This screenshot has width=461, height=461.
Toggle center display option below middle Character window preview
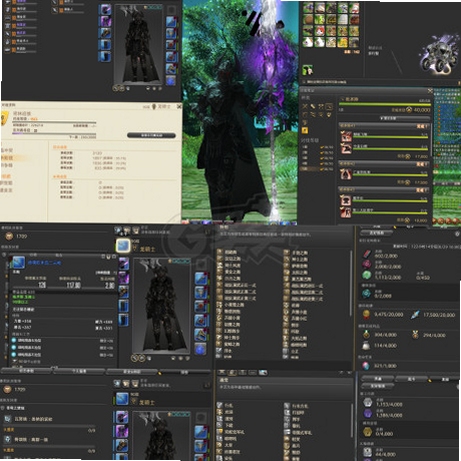[181, 358]
